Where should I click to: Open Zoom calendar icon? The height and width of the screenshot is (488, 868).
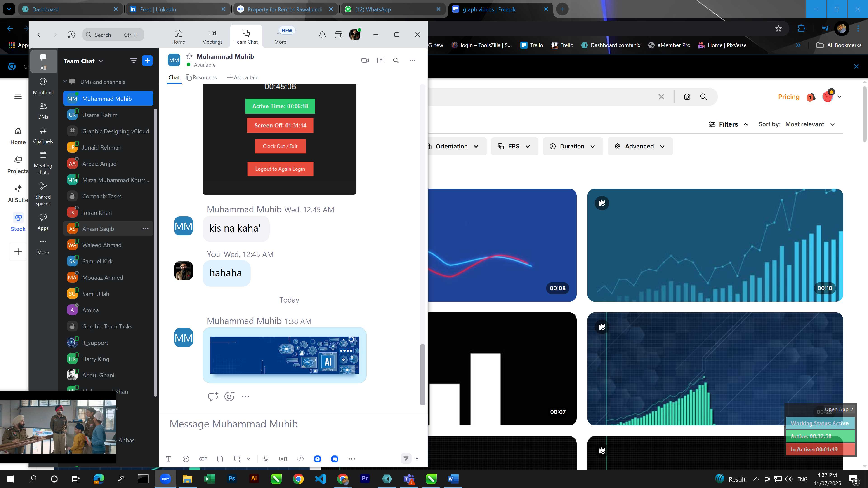[339, 34]
